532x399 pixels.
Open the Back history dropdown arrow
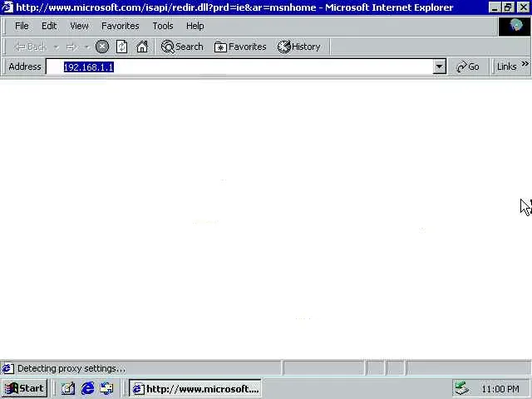click(x=57, y=47)
